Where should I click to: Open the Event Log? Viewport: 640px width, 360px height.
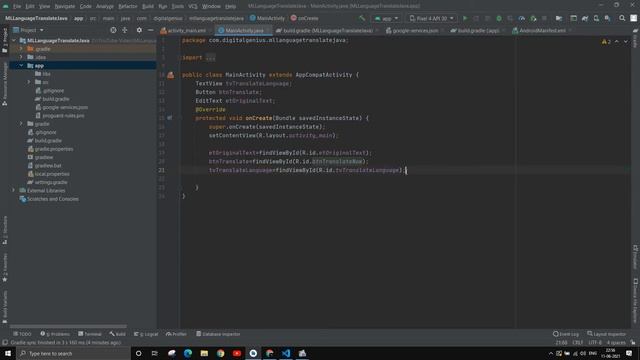point(566,334)
